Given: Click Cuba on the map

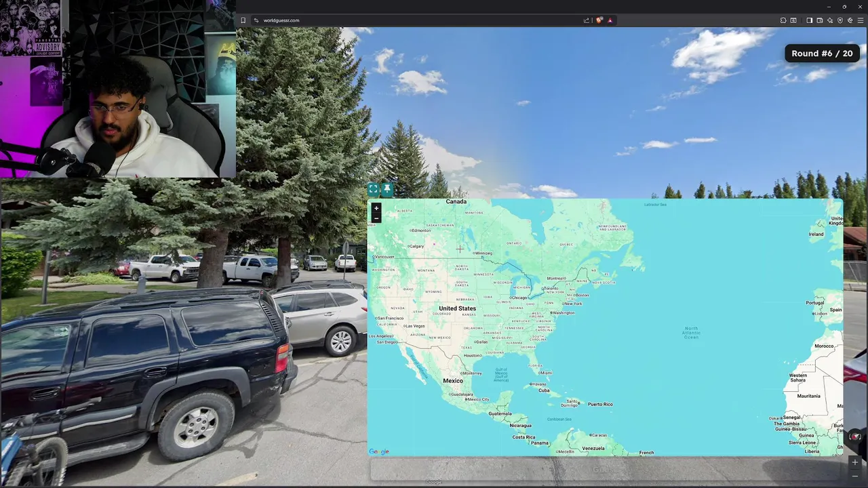Looking at the screenshot, I should (544, 390).
